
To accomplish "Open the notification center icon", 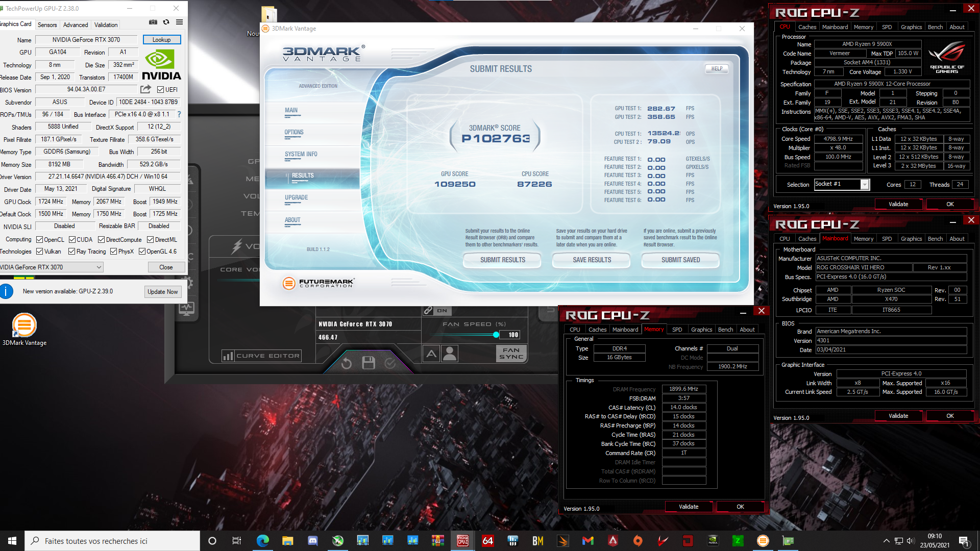I will click(964, 541).
